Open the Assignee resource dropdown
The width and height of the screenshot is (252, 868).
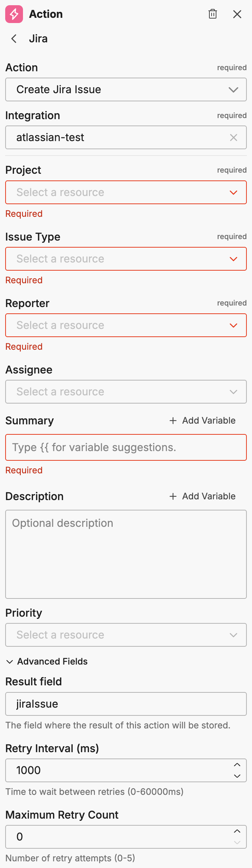(126, 392)
